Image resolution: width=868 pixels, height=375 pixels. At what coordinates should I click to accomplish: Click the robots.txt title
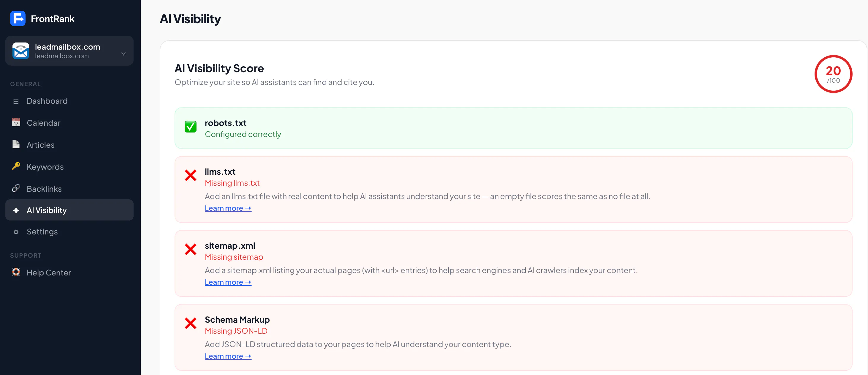pos(226,123)
